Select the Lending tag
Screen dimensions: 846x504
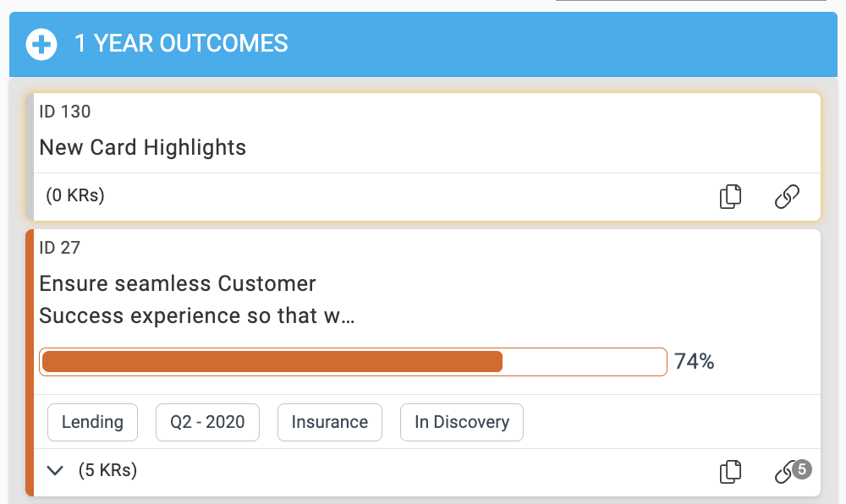click(x=93, y=422)
